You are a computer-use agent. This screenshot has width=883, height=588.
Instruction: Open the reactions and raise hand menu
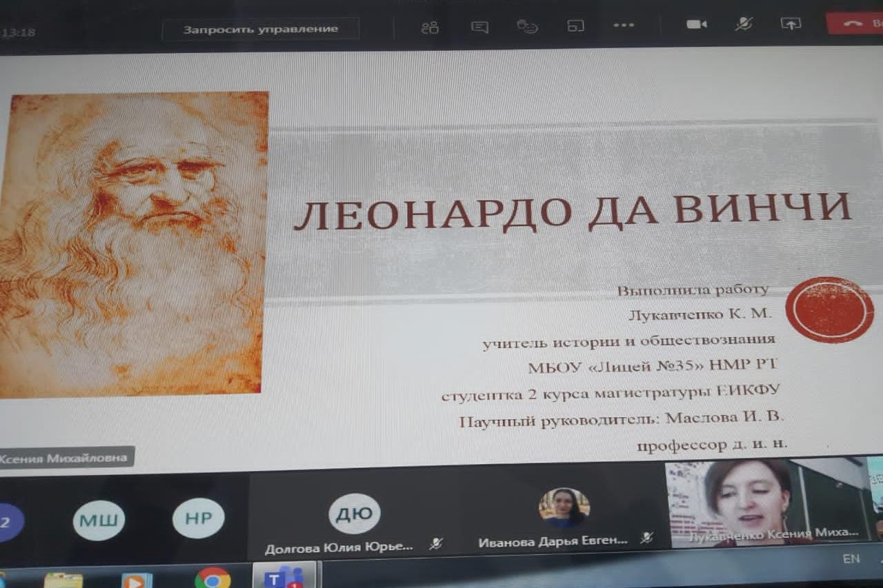pyautogui.click(x=528, y=27)
